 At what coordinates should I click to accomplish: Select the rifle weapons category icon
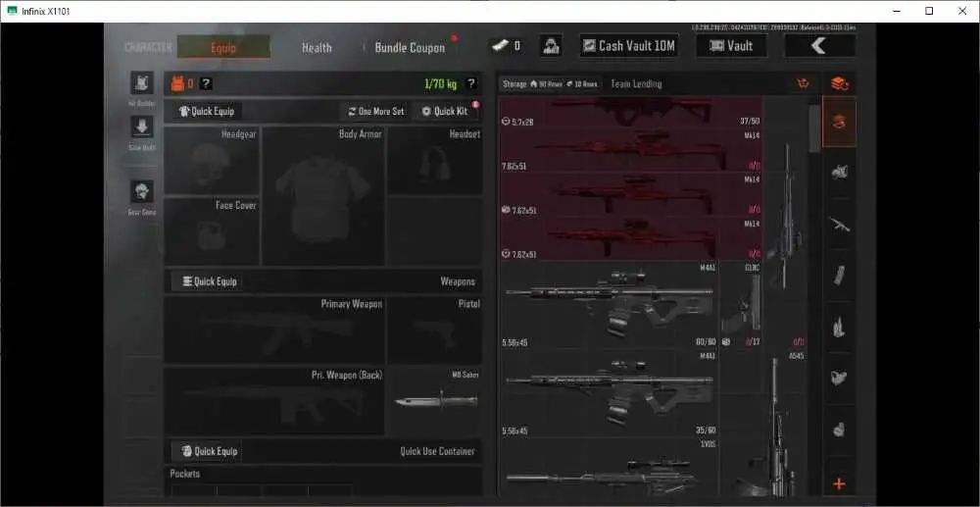840,224
